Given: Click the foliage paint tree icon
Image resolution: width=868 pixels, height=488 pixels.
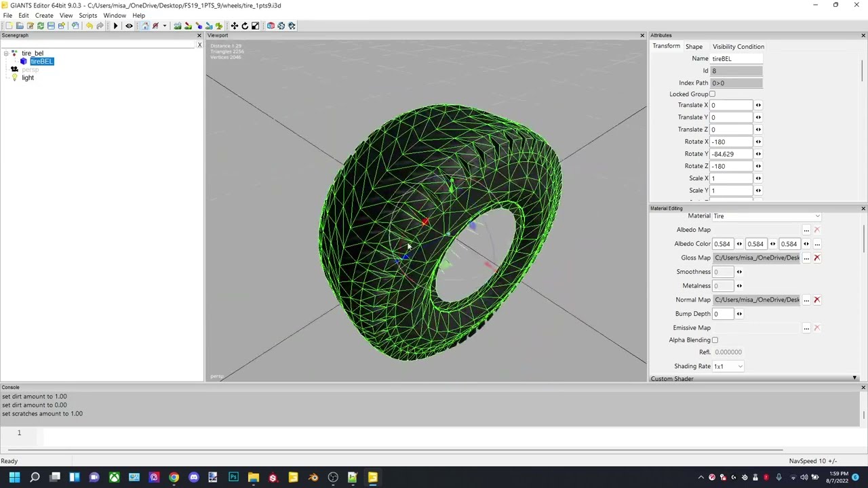Looking at the screenshot, I should click(x=218, y=26).
